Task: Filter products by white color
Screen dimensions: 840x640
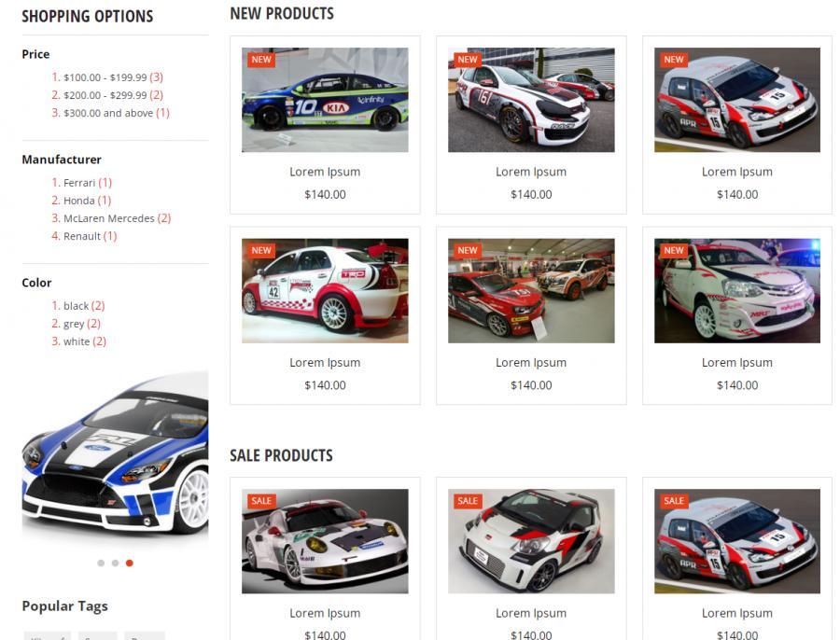Action: (77, 341)
